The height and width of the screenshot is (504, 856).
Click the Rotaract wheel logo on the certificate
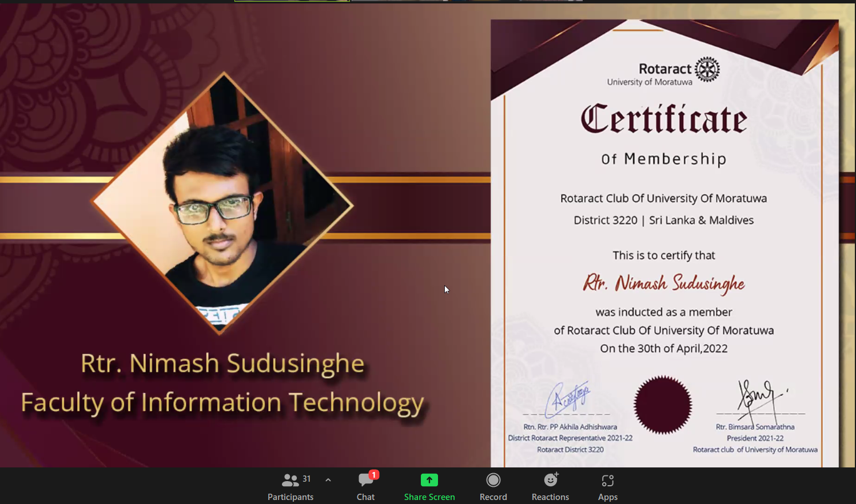tap(708, 69)
